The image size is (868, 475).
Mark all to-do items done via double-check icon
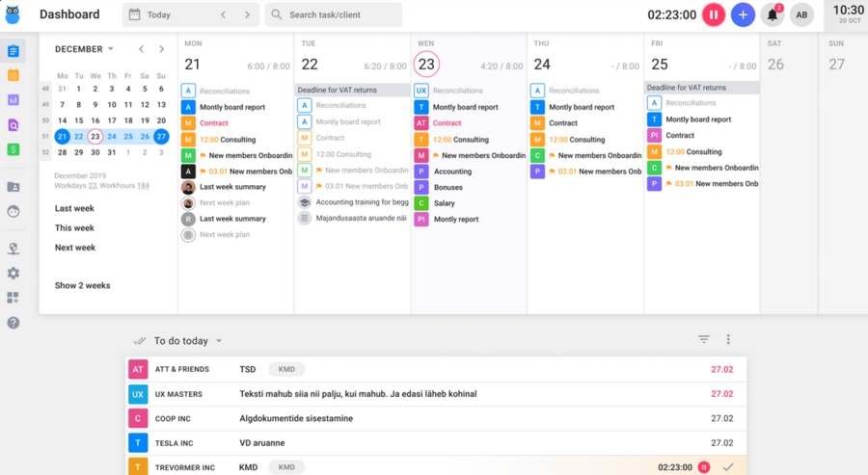140,341
